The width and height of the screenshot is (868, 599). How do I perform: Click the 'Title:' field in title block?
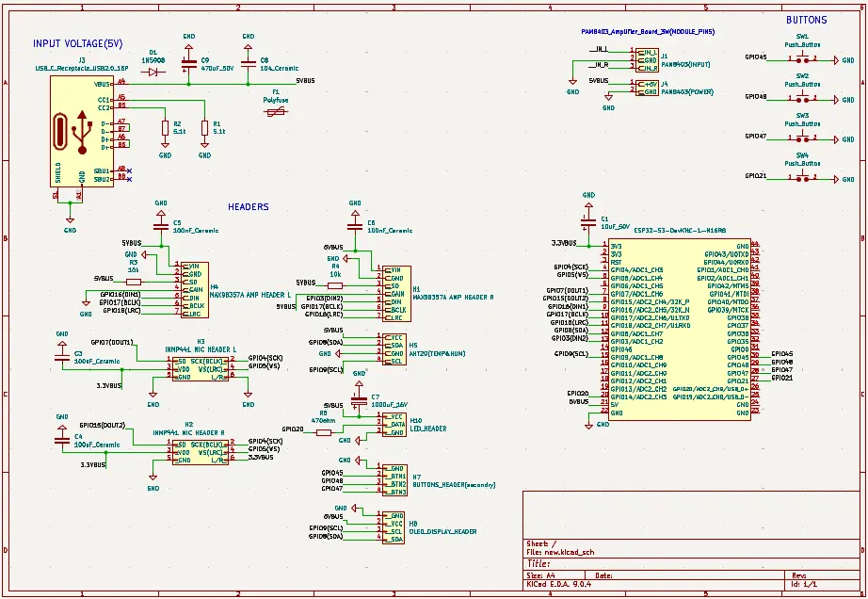pos(538,563)
